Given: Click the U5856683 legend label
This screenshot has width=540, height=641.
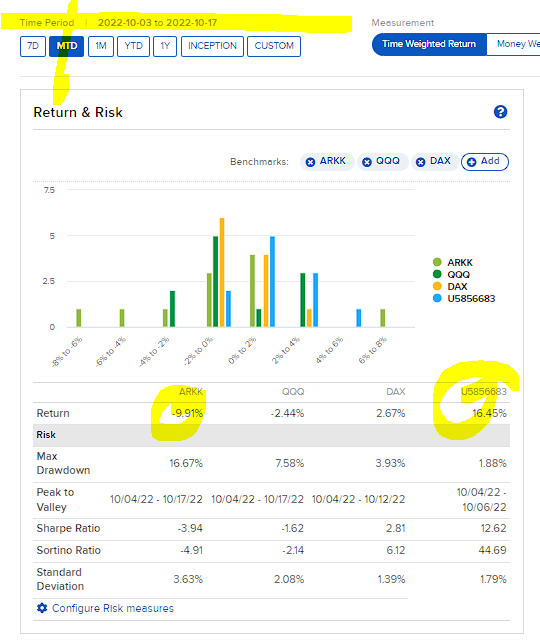Looking at the screenshot, I should click(471, 298).
